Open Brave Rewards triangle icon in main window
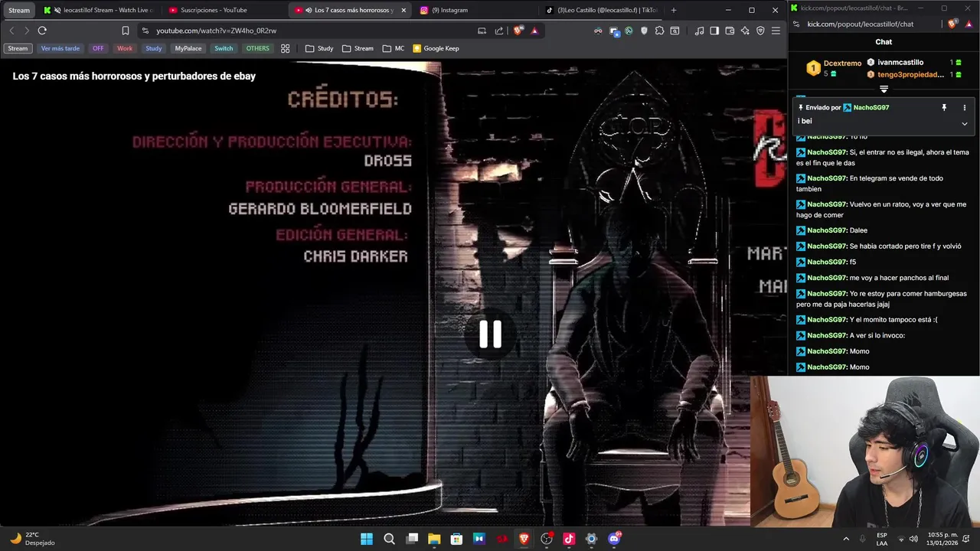980x551 pixels. pos(534,31)
